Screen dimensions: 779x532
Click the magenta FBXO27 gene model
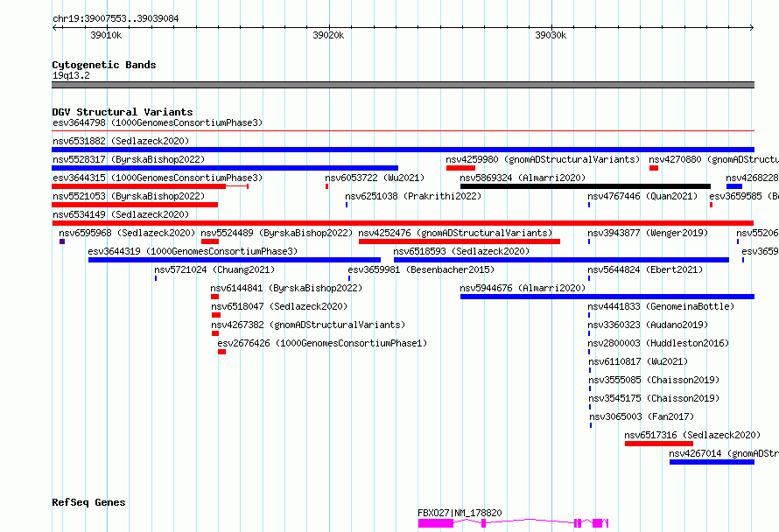(513, 523)
